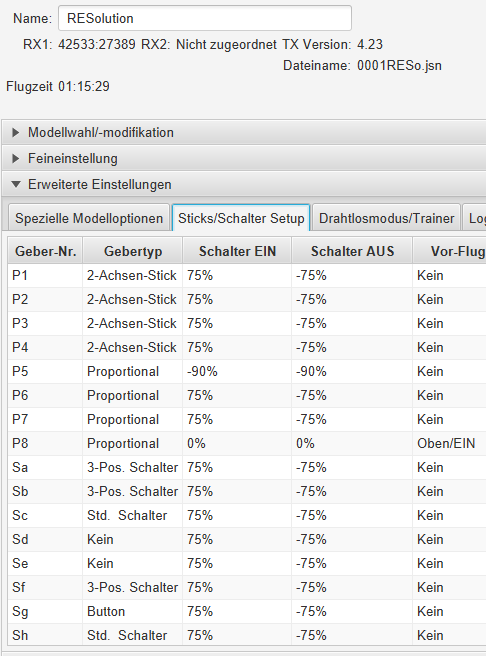Open the Spezielle Modelloptionen tab
Viewport: 486px width, 656px height.
tap(89, 218)
